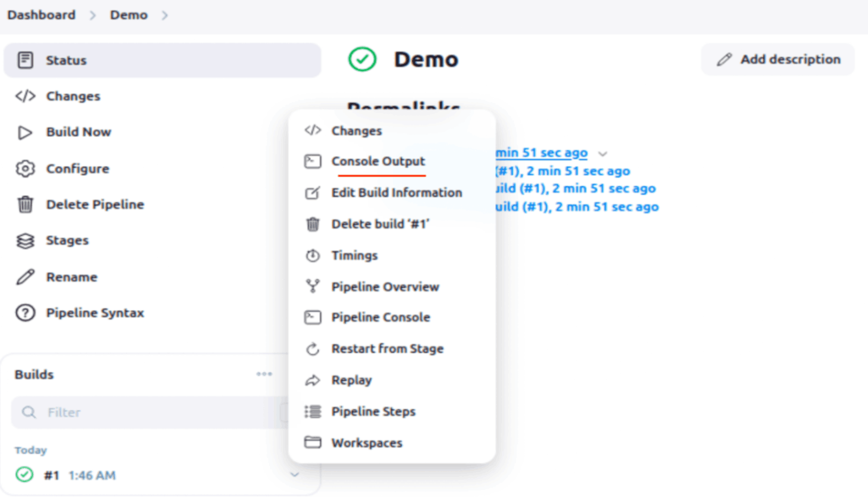The height and width of the screenshot is (497, 868).
Task: Click the Delete Pipeline trash icon
Action: coord(25,205)
